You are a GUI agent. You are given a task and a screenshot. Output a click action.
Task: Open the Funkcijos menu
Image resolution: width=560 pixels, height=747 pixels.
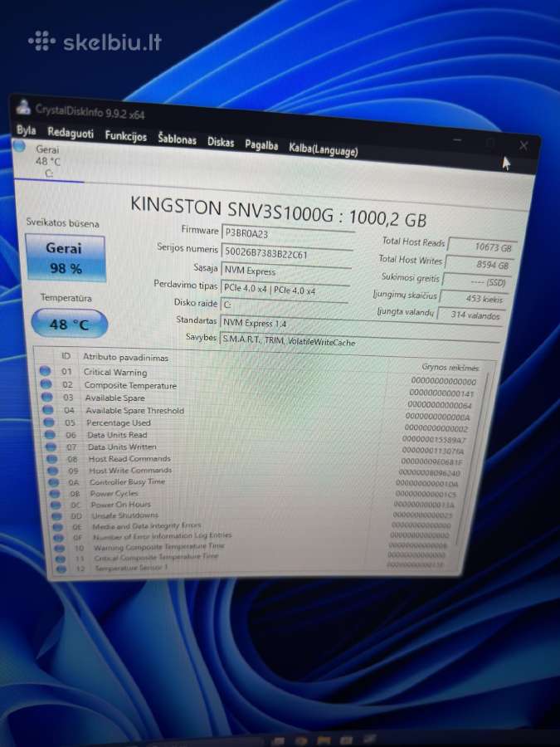coord(126,136)
